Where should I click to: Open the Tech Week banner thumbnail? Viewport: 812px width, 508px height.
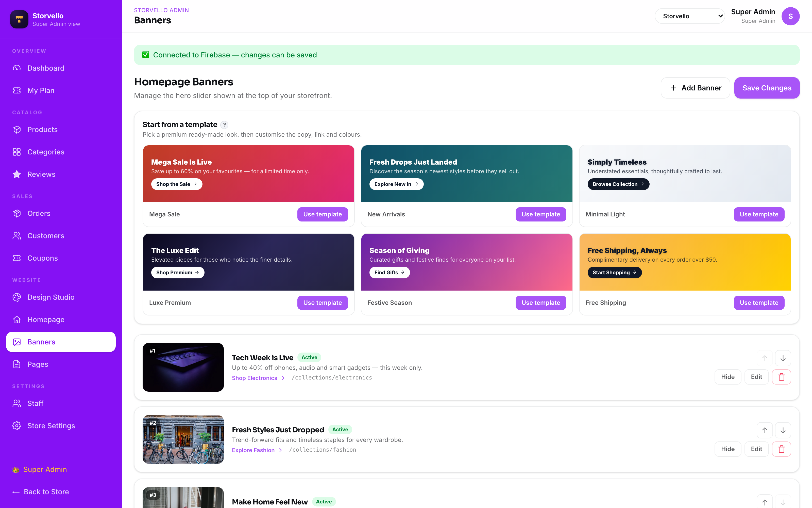(x=183, y=367)
